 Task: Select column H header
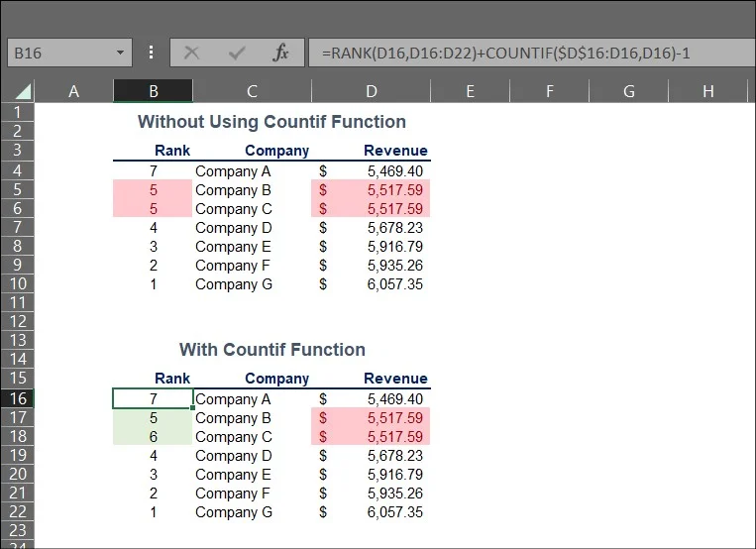pos(707,92)
